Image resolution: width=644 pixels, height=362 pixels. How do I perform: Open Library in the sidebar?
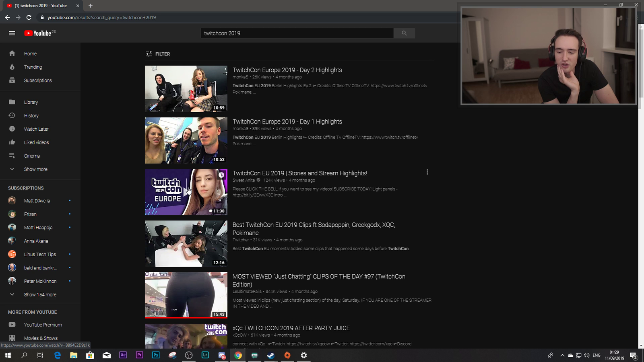pos(40,102)
